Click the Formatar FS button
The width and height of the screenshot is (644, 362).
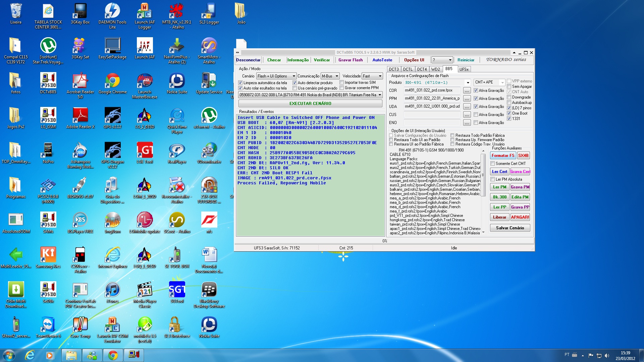[x=503, y=156]
